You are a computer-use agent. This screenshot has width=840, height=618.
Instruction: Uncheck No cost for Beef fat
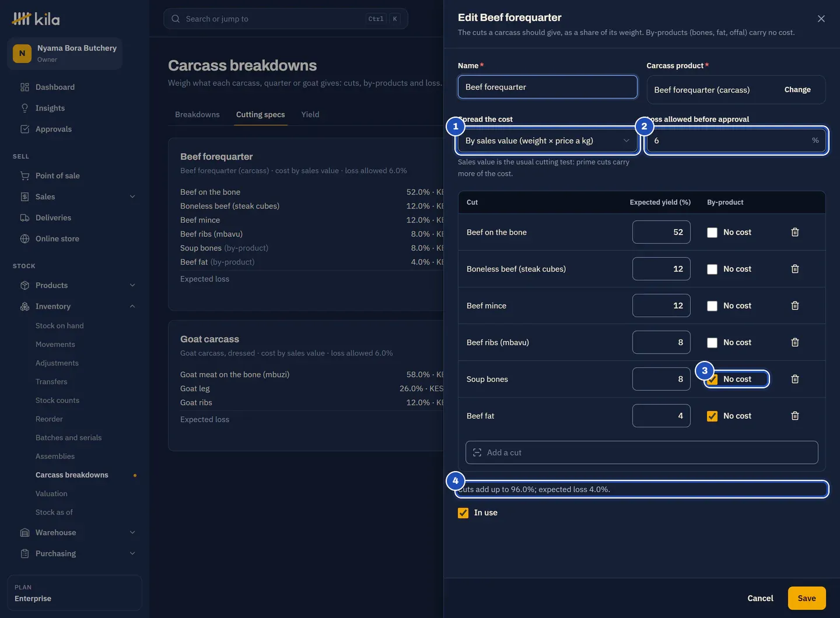[712, 416]
